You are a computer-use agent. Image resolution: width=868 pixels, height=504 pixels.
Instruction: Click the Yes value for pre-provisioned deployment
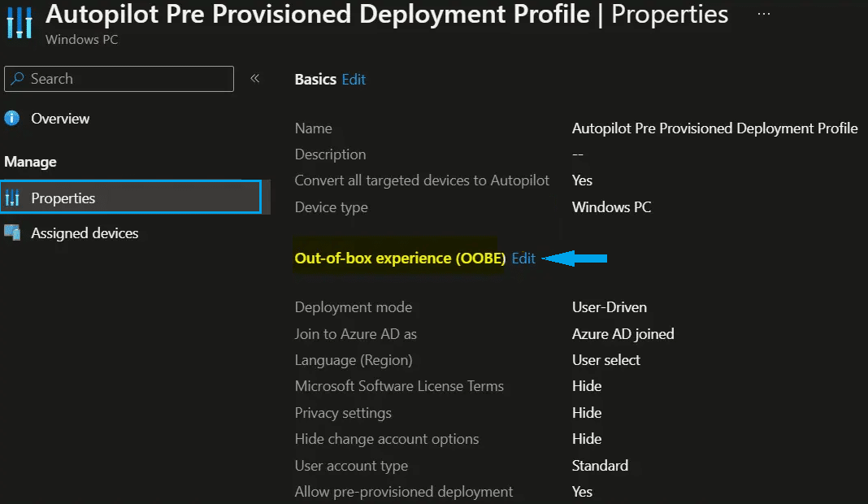(x=582, y=491)
